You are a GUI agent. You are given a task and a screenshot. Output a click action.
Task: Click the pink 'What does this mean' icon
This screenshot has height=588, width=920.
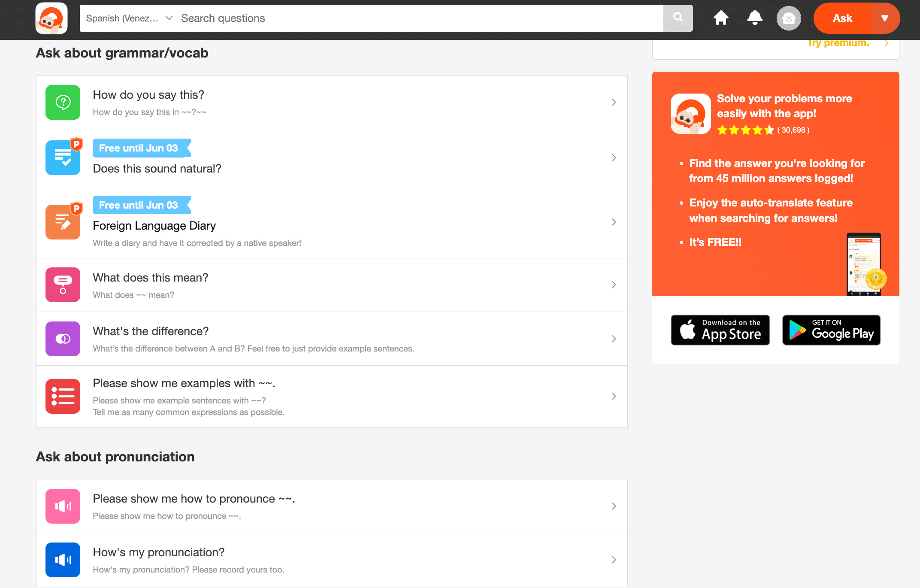[x=63, y=285]
